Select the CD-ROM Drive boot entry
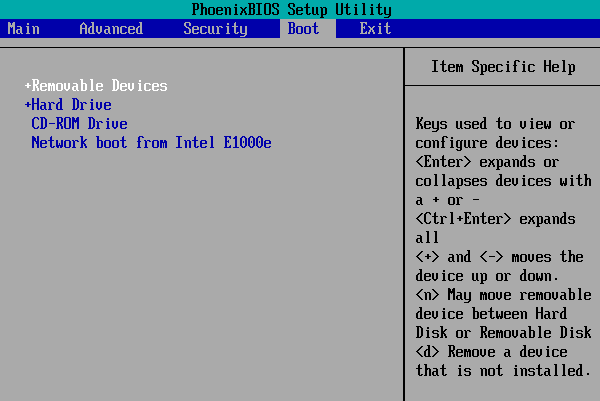 [x=80, y=124]
